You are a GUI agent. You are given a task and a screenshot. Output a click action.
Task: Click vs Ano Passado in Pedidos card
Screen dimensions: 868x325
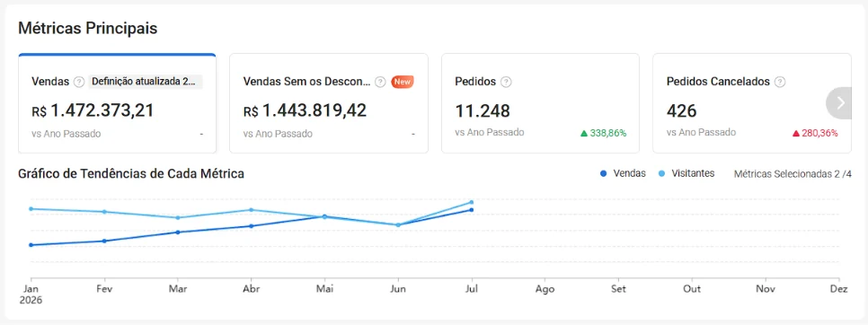(x=490, y=133)
